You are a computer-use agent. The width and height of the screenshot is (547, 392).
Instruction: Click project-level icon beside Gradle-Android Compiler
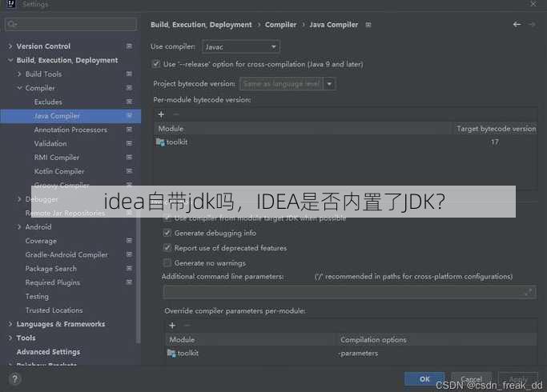point(129,254)
